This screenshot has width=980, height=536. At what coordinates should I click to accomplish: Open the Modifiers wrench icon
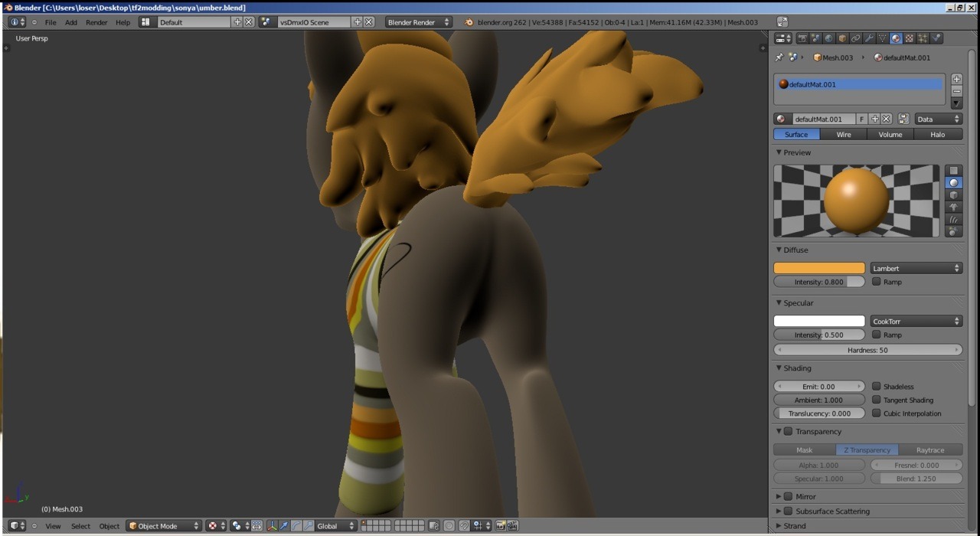pos(869,38)
